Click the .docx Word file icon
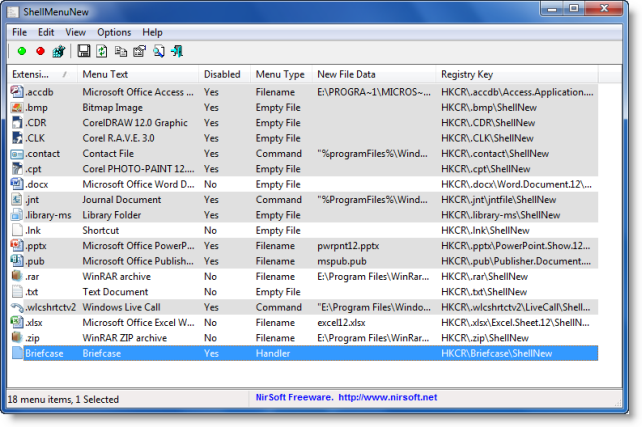The image size is (642, 427). (x=17, y=184)
